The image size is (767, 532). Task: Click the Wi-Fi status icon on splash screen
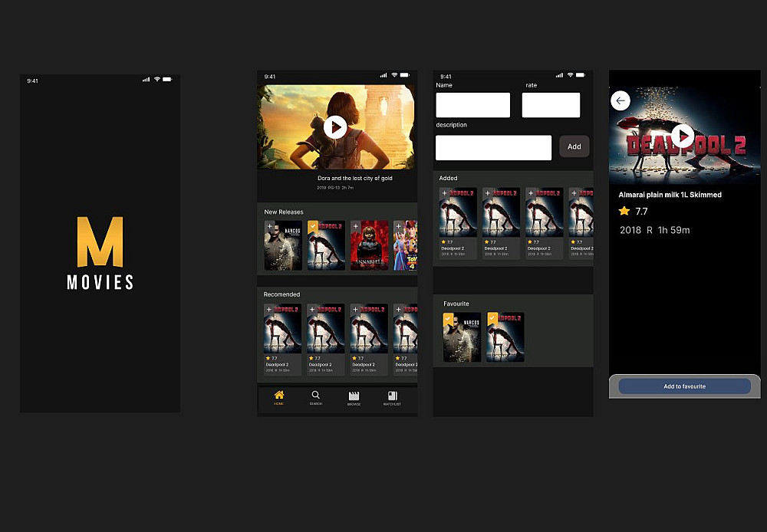point(157,79)
